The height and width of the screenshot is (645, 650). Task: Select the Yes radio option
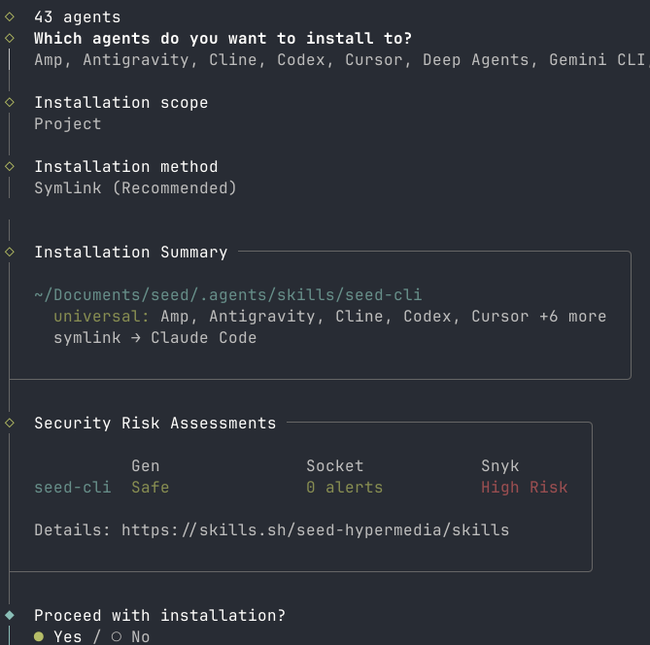coord(39,637)
